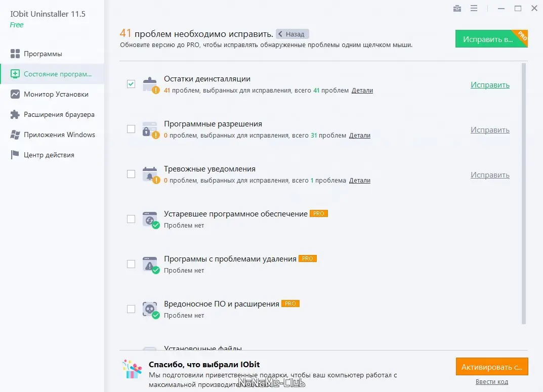This screenshot has width=543, height=392.
Task: Click the Ввести код link
Action: click(x=492, y=381)
